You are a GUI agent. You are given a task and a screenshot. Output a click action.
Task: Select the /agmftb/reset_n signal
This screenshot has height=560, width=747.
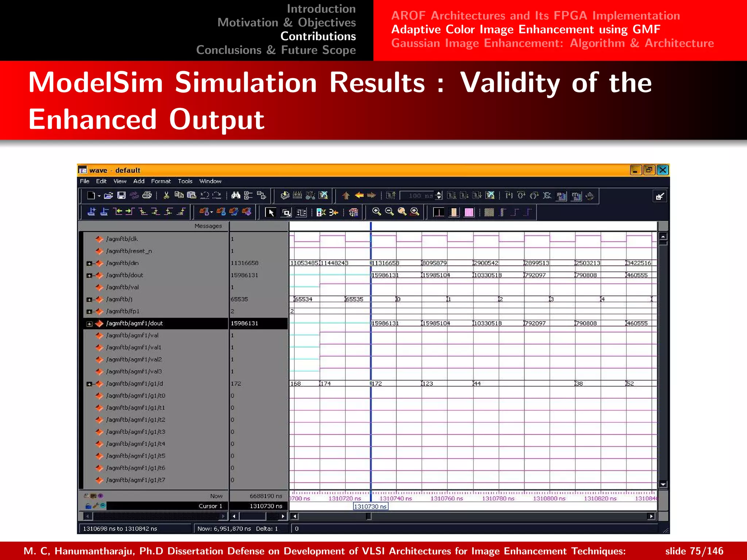click(129, 251)
